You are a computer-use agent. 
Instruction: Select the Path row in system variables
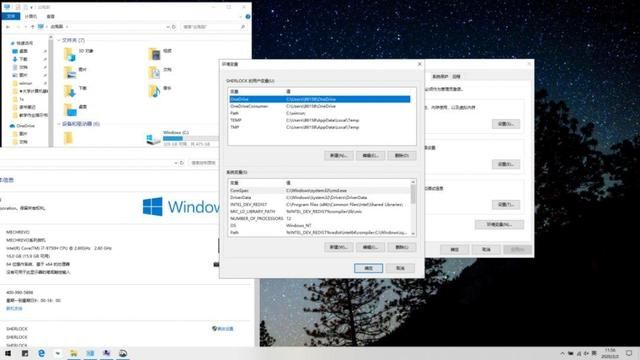click(319, 232)
